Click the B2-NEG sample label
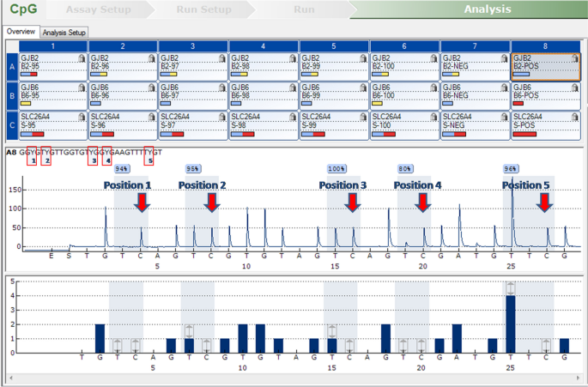Image resolution: width=588 pixels, height=387 pixels. [x=456, y=66]
